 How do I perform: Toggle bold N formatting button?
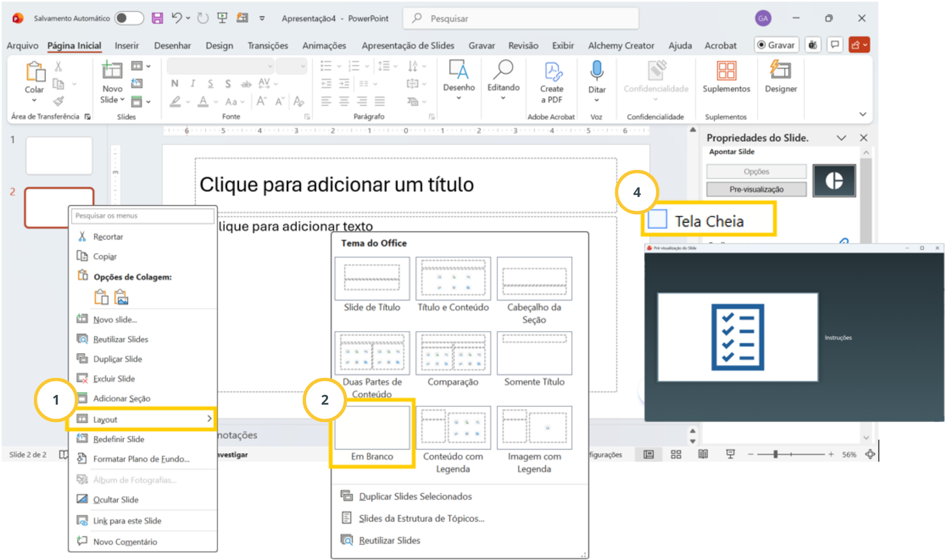pyautogui.click(x=174, y=83)
